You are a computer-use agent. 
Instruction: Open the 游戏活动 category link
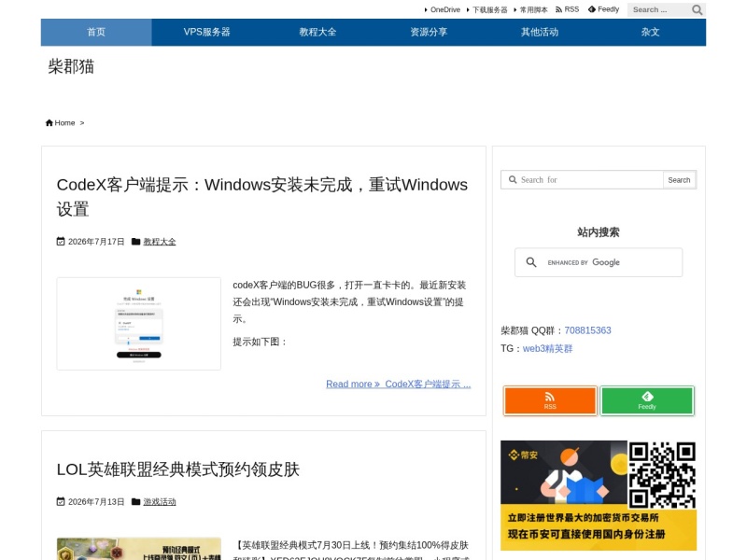160,502
